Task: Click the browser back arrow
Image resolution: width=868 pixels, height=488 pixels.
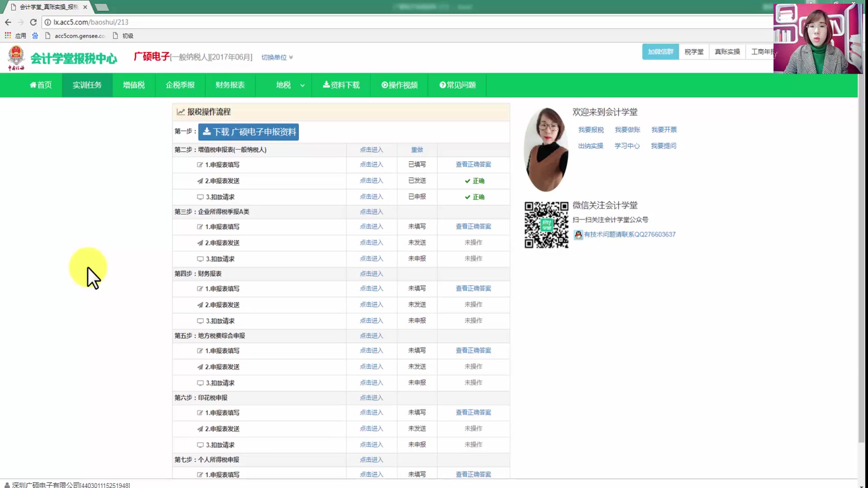Action: (8, 22)
